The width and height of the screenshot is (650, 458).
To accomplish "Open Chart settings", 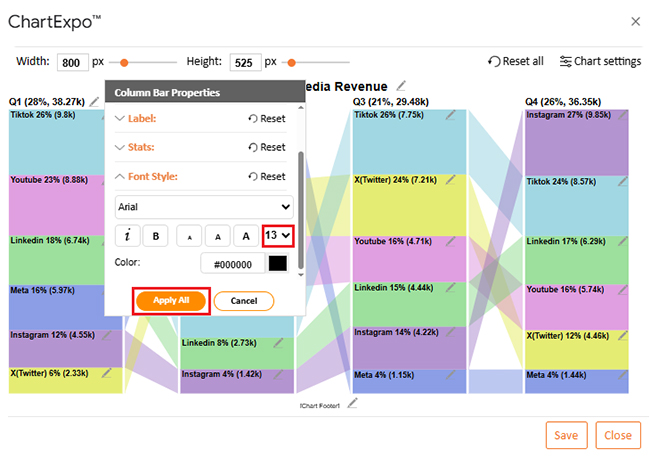I will (600, 61).
